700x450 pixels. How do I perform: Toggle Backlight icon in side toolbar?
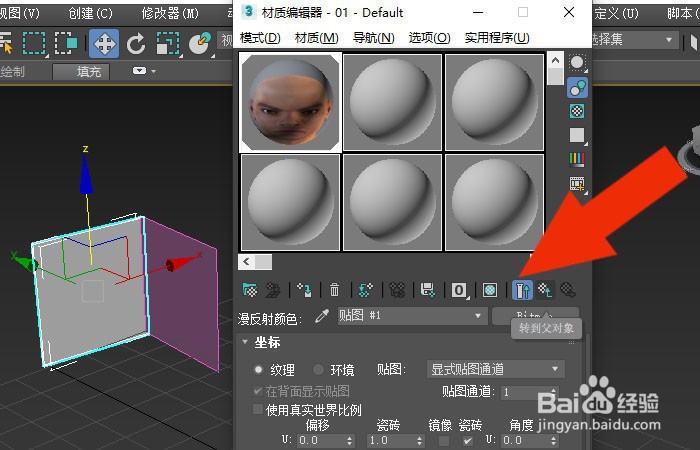(x=577, y=88)
